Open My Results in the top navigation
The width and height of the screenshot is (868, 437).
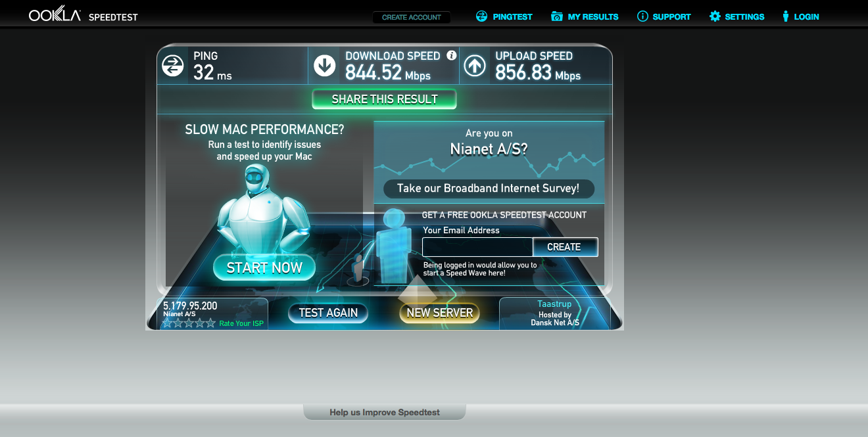585,16
